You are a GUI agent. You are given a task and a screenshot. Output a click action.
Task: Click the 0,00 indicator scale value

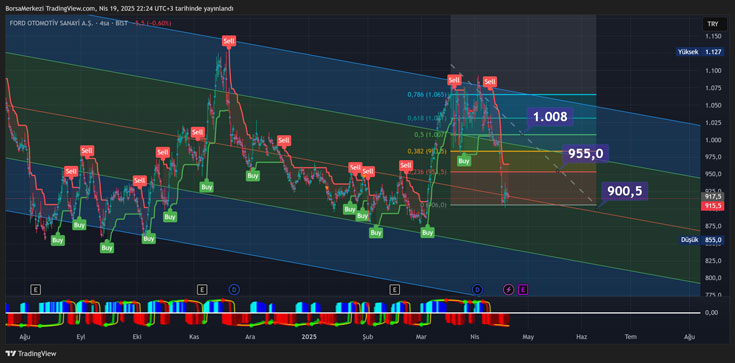[711, 313]
